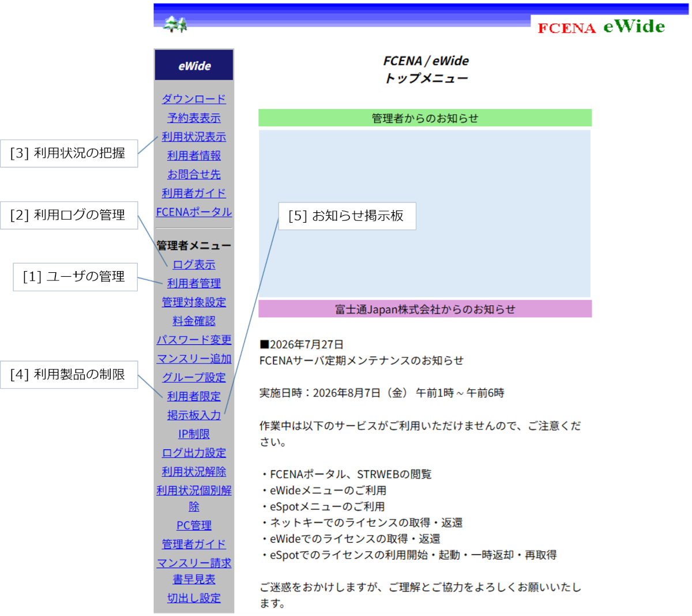Open 利用者管理 in the admin menu
Viewport: 692px width, 616px height.
pyautogui.click(x=194, y=283)
